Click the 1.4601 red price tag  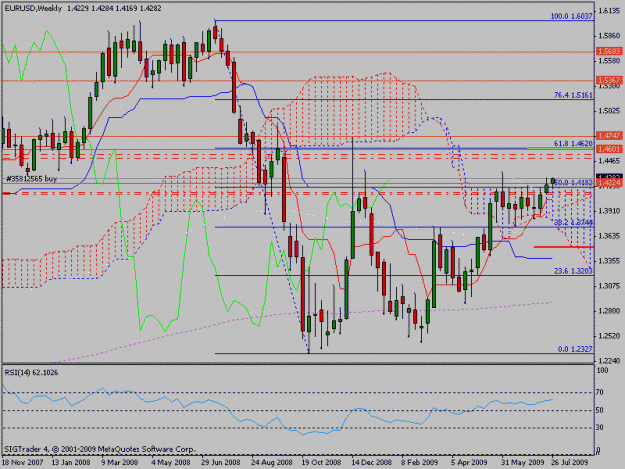click(x=609, y=149)
